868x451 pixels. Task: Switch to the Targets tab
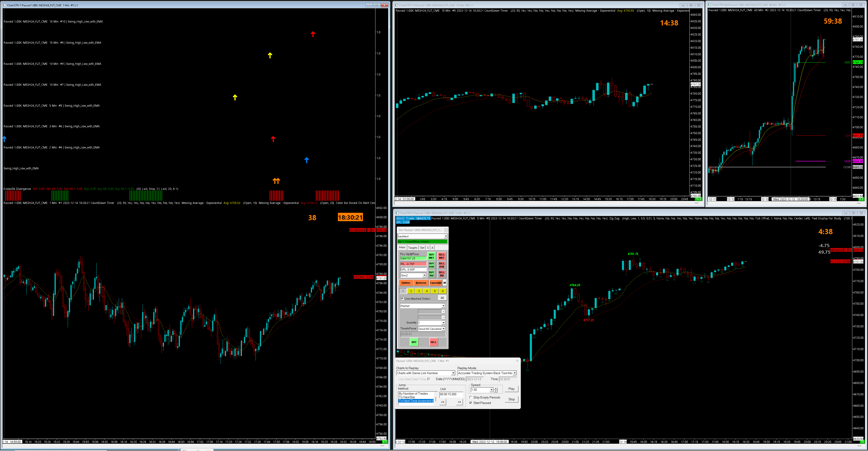(413, 248)
